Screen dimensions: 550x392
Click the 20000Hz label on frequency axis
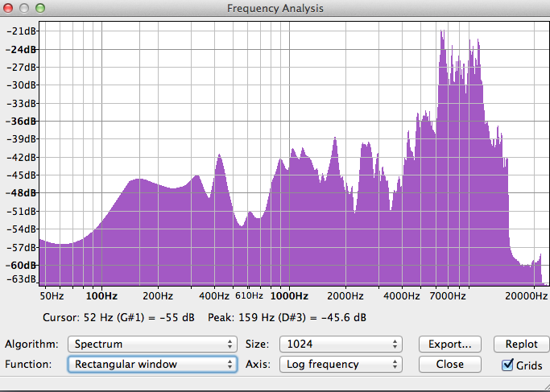click(x=520, y=295)
